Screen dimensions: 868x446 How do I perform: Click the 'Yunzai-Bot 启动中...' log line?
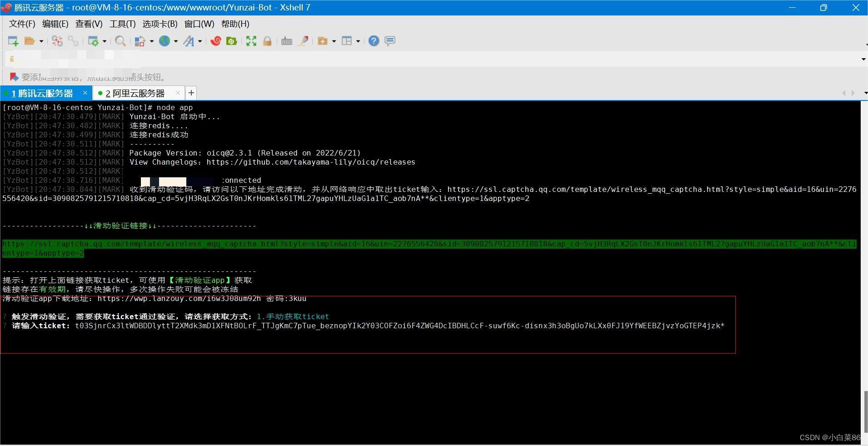click(x=175, y=117)
